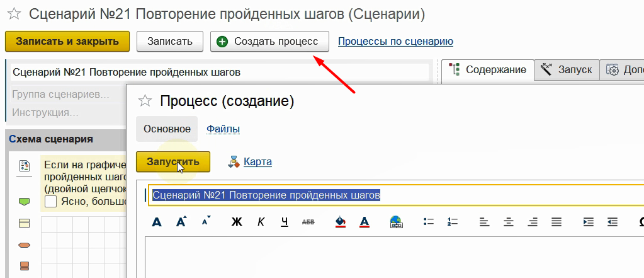Toggle strikethrough (АБВ) formatting

click(x=308, y=222)
